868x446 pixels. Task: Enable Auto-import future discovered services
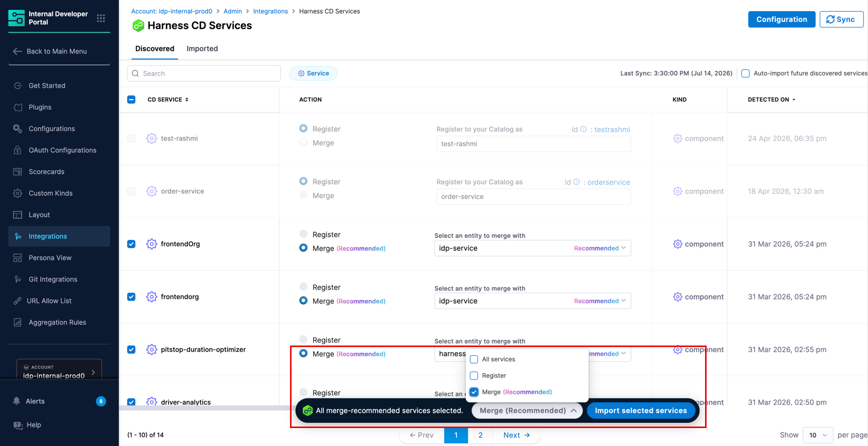tap(746, 73)
